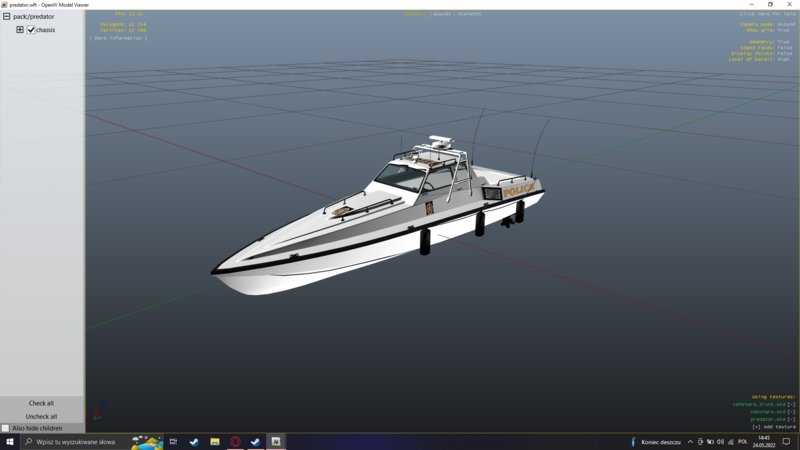Click the Uncheck all button
This screenshot has height=450, width=800.
point(41,416)
